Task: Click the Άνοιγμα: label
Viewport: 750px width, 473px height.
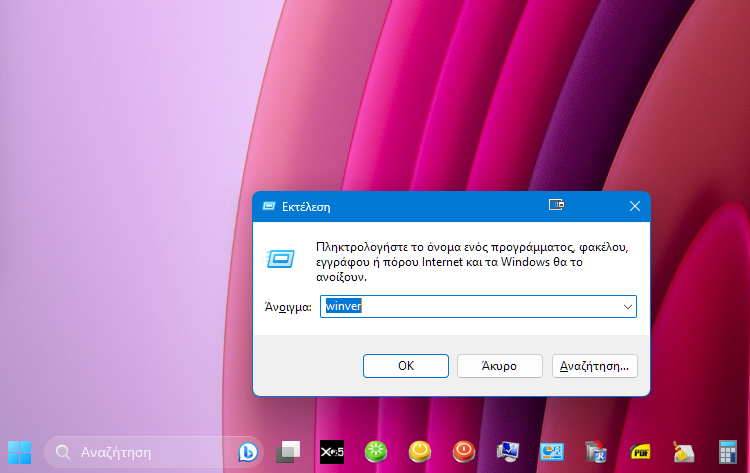Action: (288, 307)
